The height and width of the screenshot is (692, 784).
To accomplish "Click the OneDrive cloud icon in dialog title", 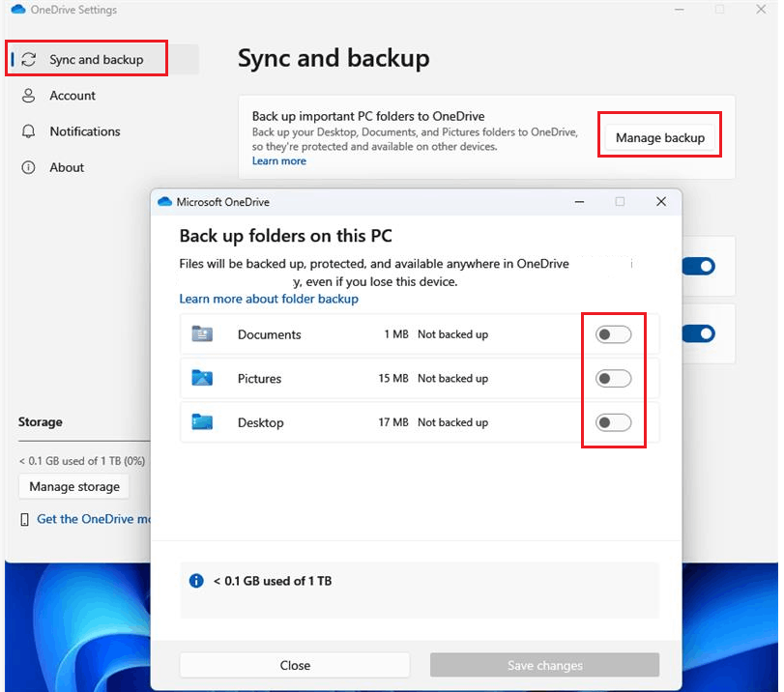I will (164, 201).
